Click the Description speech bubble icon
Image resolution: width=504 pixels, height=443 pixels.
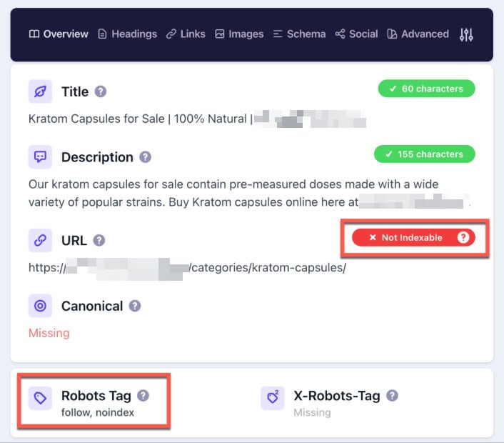[40, 157]
